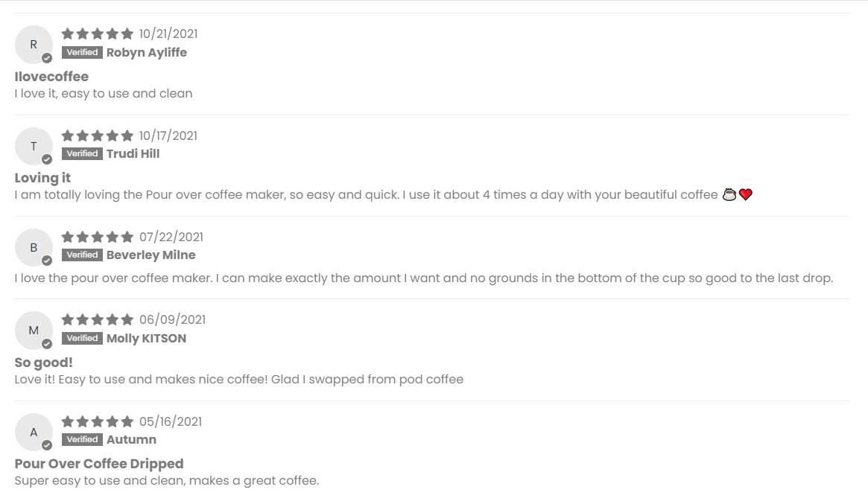The height and width of the screenshot is (501, 868).
Task: Click the red heart emoji in Trudi's review
Action: click(x=746, y=195)
